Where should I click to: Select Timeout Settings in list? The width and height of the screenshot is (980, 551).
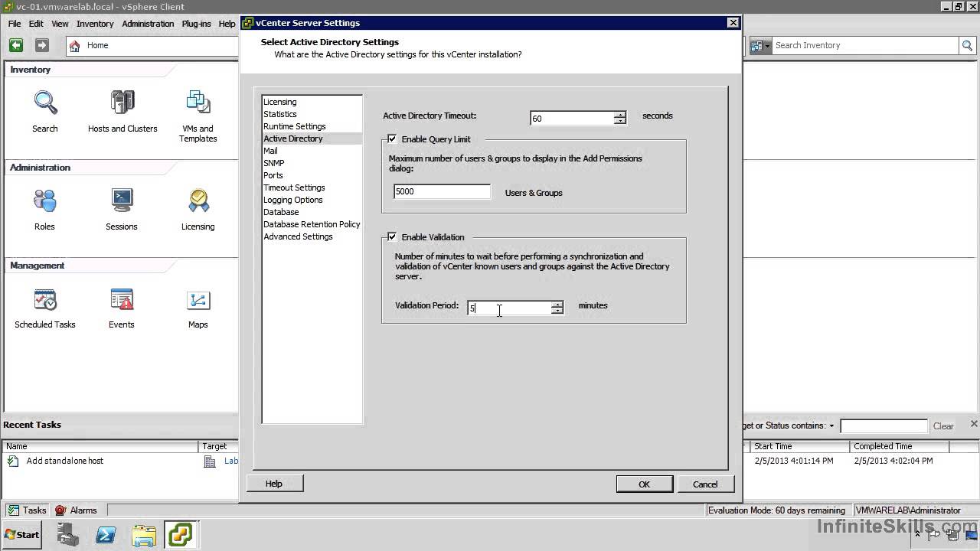312,187
